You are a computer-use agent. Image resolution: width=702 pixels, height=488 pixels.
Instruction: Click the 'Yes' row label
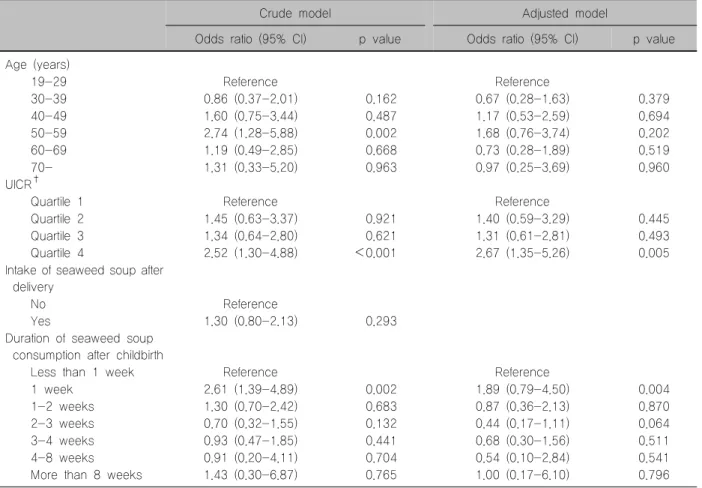pos(40,321)
